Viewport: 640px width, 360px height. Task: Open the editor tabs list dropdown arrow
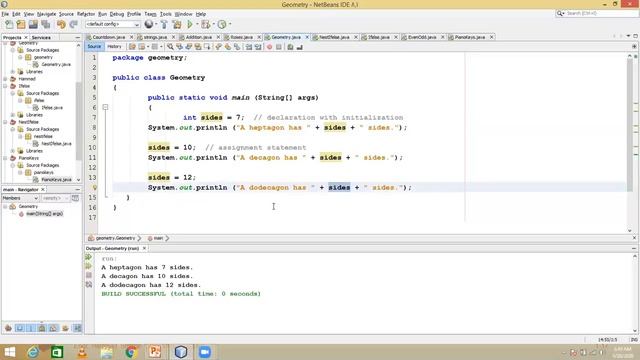coord(629,36)
